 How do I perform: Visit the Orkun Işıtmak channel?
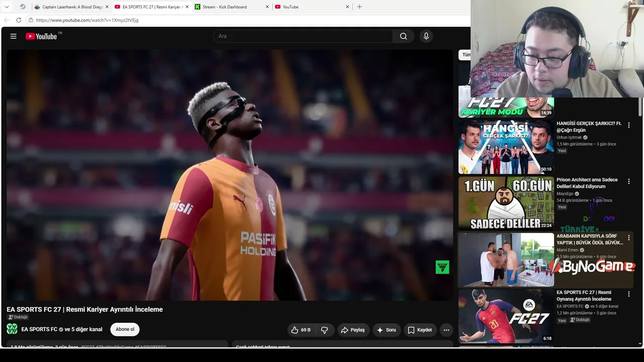[x=569, y=137]
